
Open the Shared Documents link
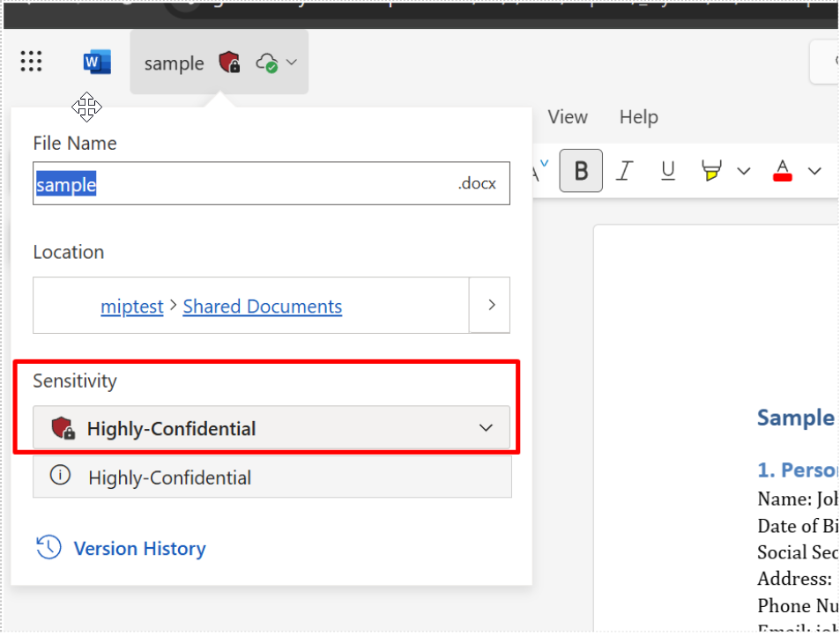click(x=263, y=307)
